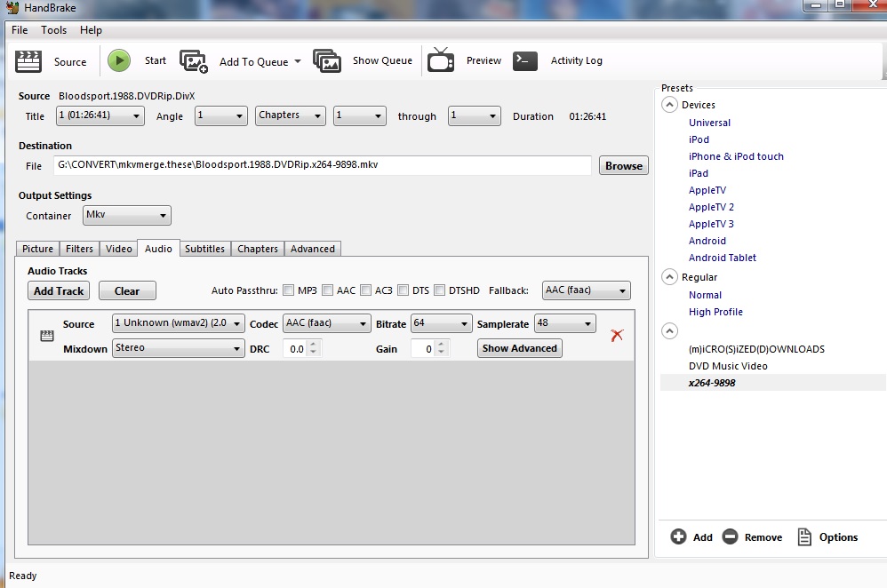Screen dimensions: 887x588
Task: Switch to the Advanced tab
Action: tap(312, 249)
